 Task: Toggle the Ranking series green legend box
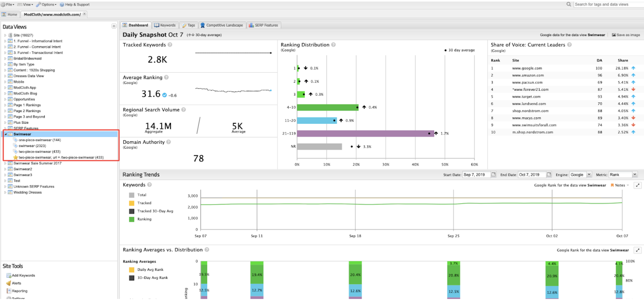pos(132,219)
